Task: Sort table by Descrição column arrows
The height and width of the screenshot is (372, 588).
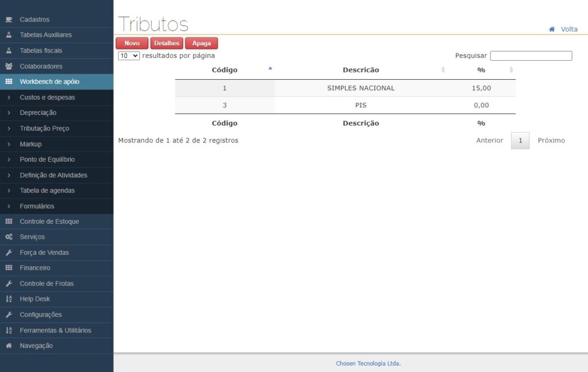Action: 443,70
